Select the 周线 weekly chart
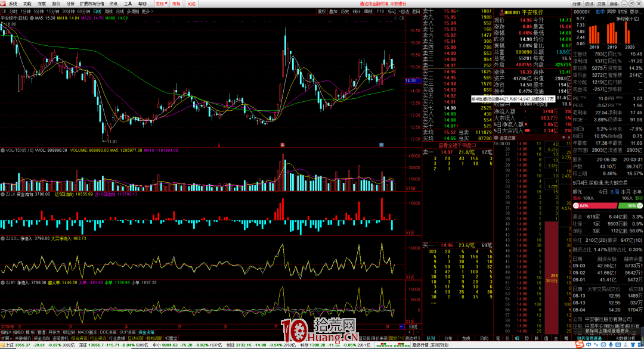The width and height of the screenshot is (644, 349). (x=109, y=11)
